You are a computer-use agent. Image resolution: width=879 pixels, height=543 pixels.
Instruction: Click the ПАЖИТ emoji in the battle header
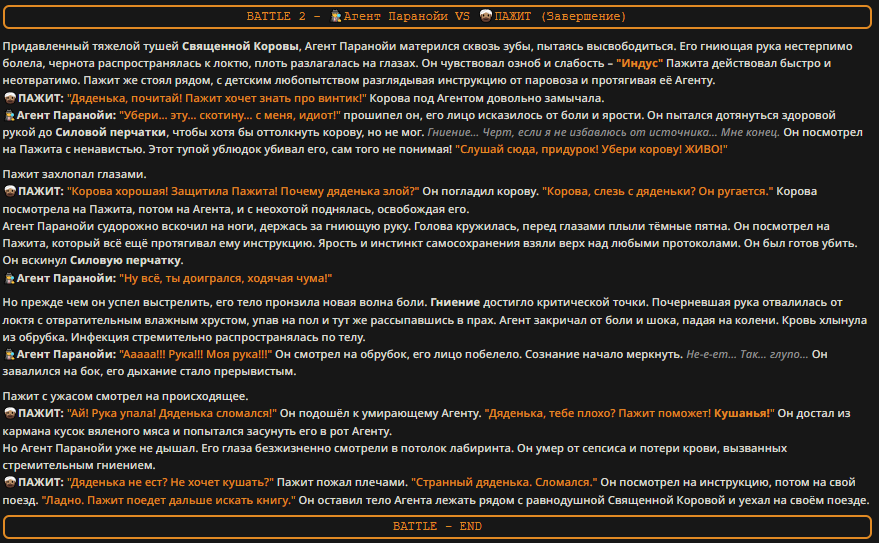tap(486, 16)
